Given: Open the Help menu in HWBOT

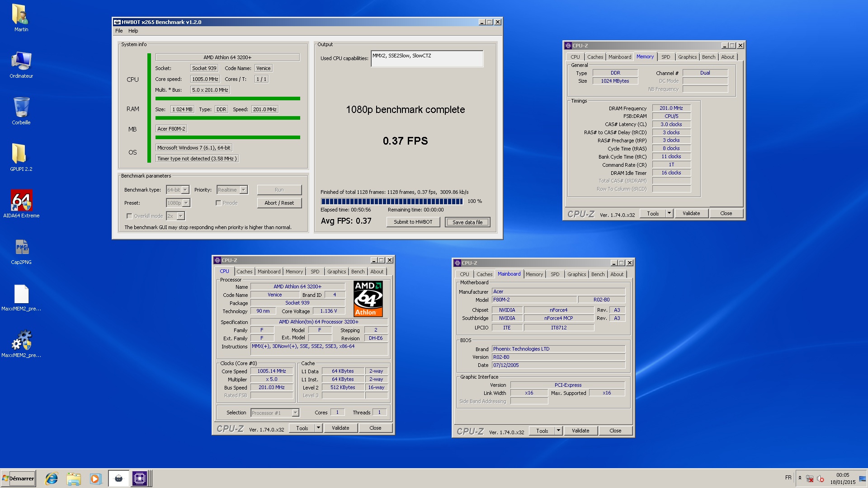Looking at the screenshot, I should tap(133, 31).
